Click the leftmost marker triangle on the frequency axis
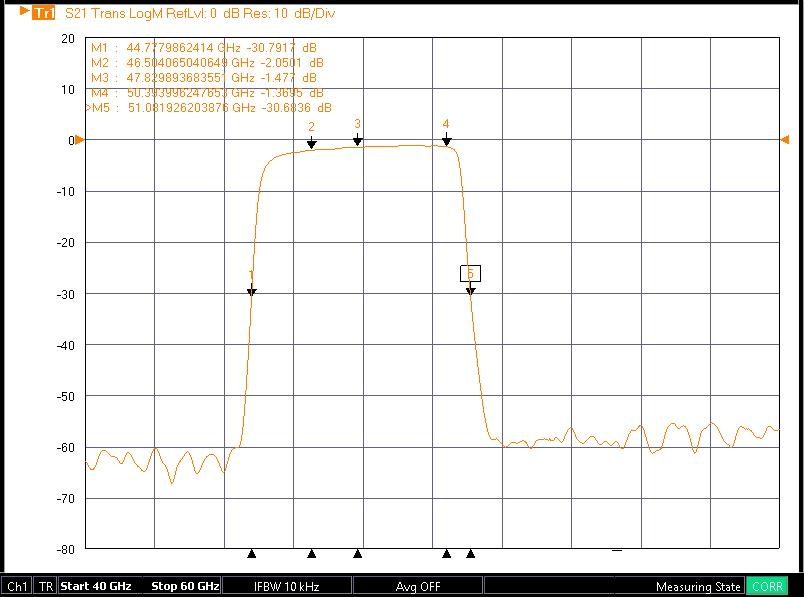Viewport: 804px width, 597px height. pyautogui.click(x=252, y=553)
